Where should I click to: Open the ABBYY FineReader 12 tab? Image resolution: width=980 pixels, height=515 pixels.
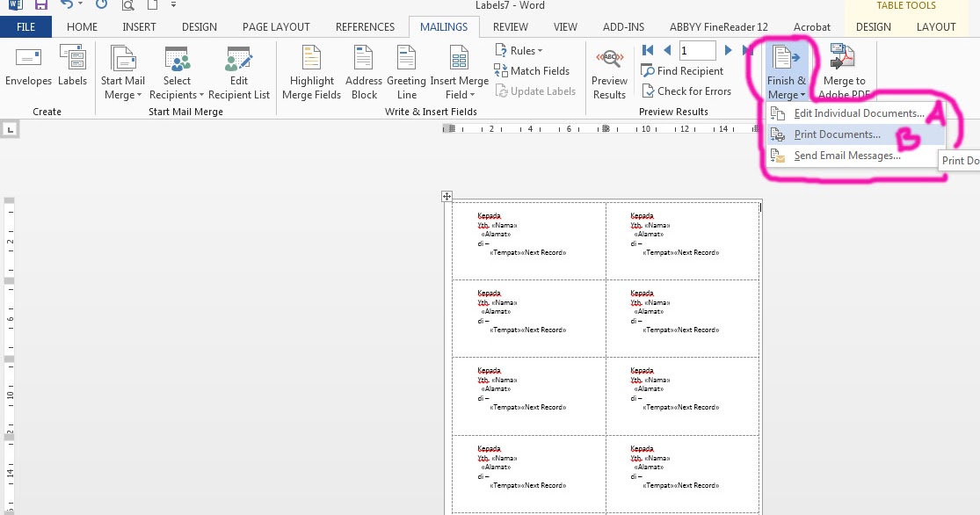(x=718, y=27)
